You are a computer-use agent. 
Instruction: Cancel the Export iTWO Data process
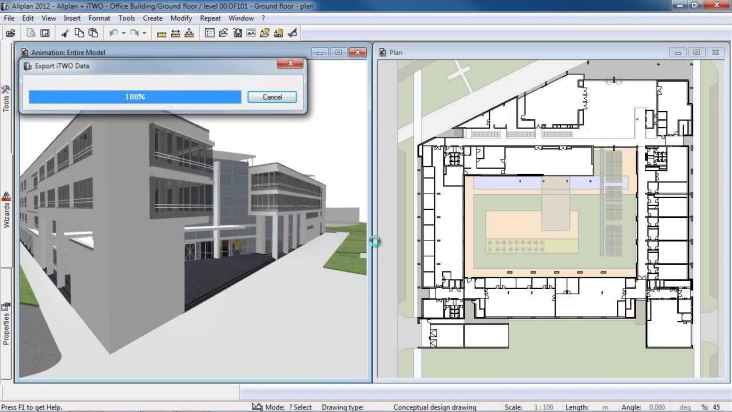271,97
